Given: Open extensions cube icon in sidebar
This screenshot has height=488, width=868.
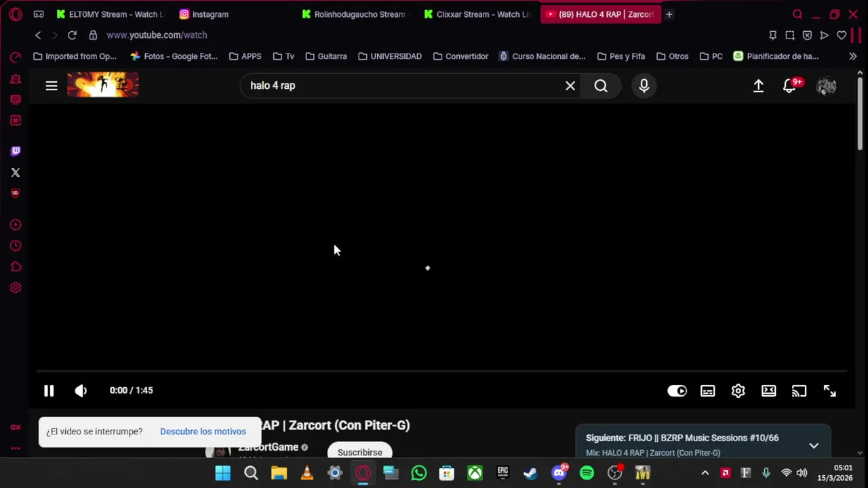Looking at the screenshot, I should click(x=16, y=267).
